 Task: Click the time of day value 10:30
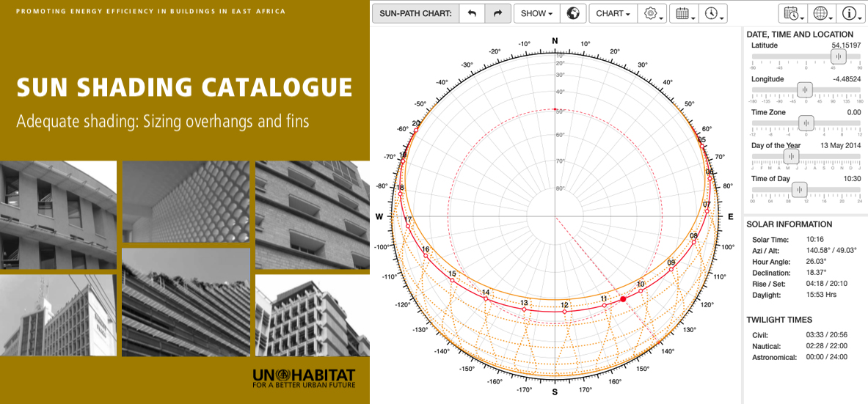[852, 179]
